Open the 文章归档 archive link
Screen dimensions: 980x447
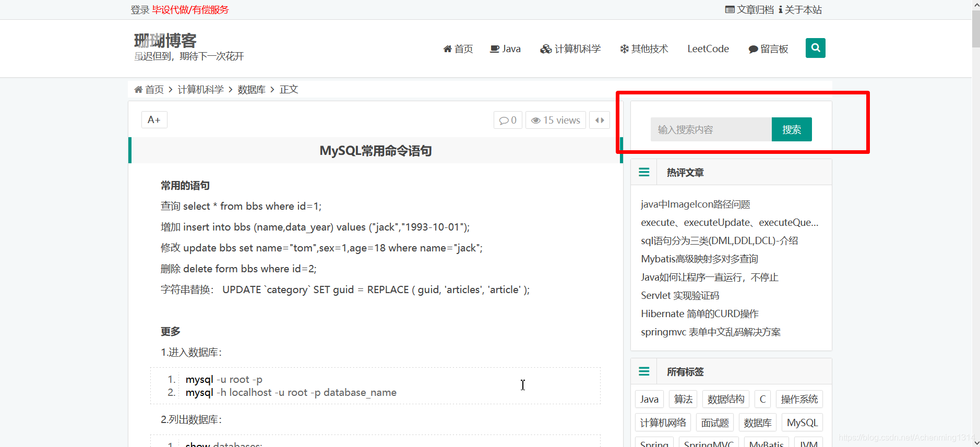coord(749,9)
